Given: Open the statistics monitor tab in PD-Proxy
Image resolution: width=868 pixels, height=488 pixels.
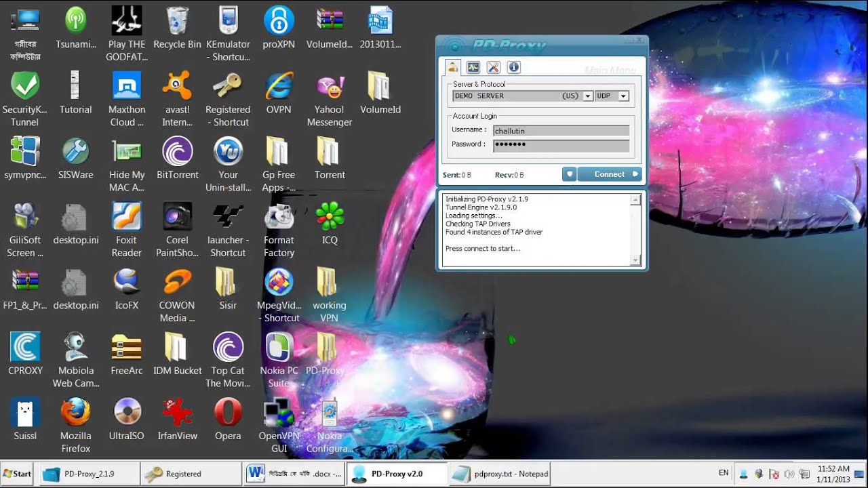Looking at the screenshot, I should click(473, 67).
